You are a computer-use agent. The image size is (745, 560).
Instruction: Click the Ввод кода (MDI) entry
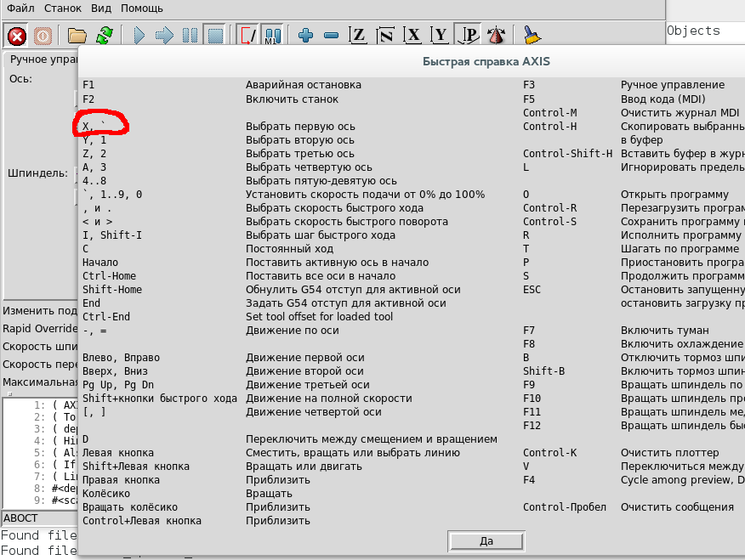tap(663, 99)
